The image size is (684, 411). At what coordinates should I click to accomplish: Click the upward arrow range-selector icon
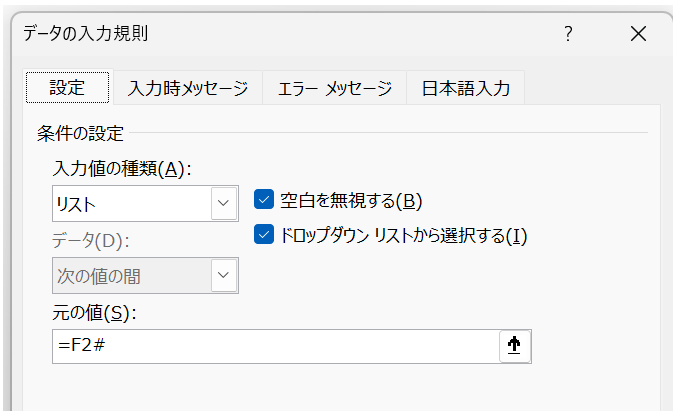pos(515,346)
